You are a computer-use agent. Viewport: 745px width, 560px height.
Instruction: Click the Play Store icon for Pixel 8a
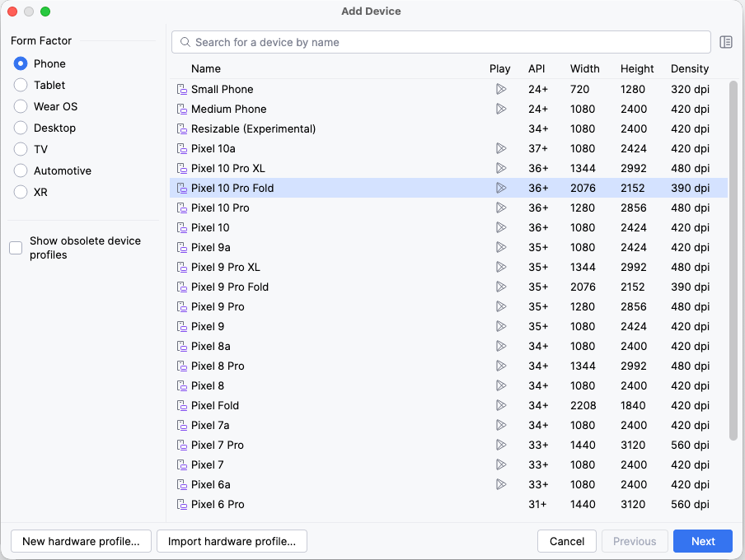[501, 346]
